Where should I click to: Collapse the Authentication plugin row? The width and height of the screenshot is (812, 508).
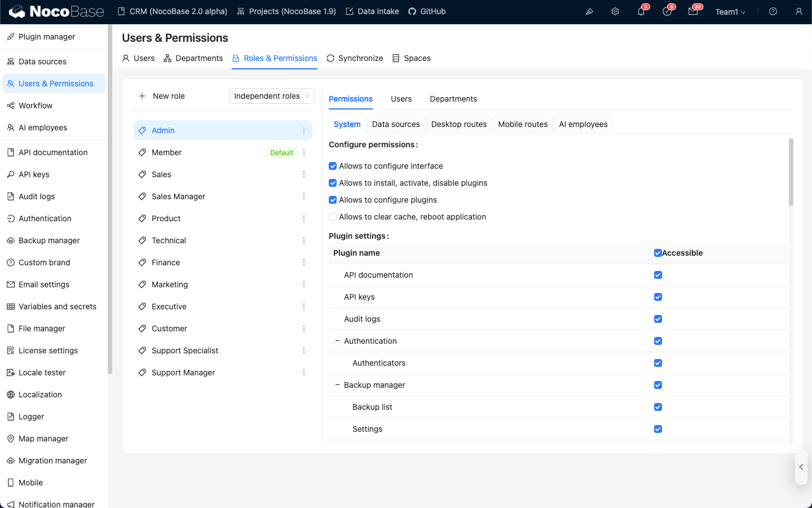click(x=337, y=341)
